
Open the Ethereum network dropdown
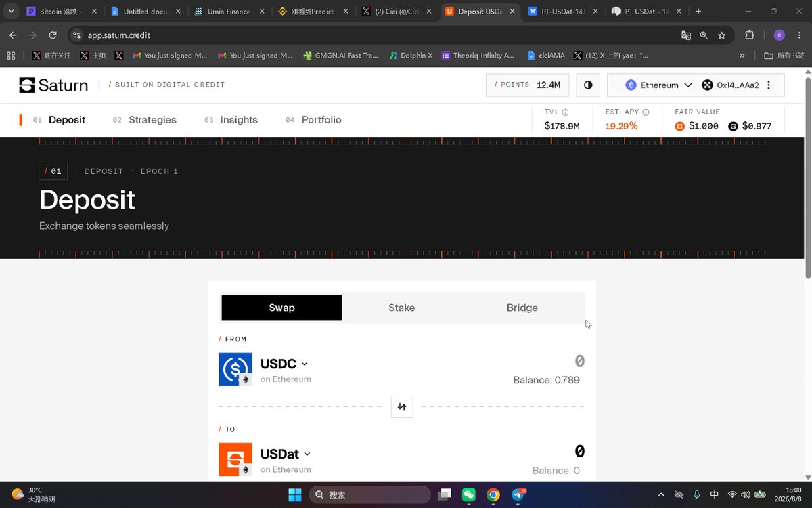point(658,85)
